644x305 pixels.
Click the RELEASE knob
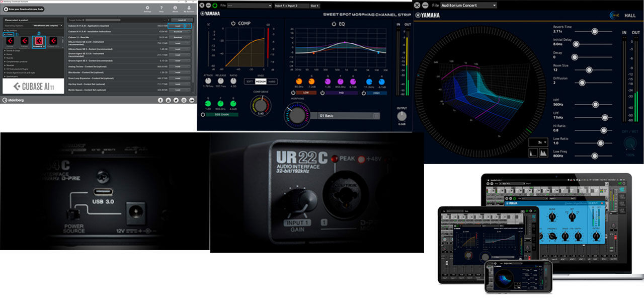click(221, 81)
